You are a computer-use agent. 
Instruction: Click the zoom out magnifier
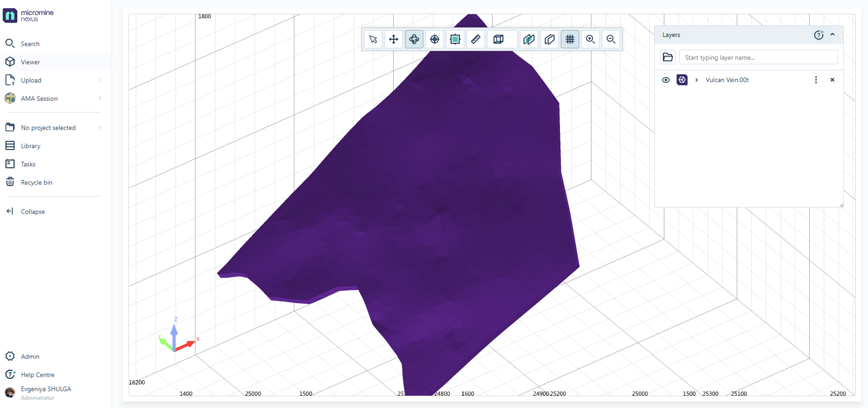(611, 40)
